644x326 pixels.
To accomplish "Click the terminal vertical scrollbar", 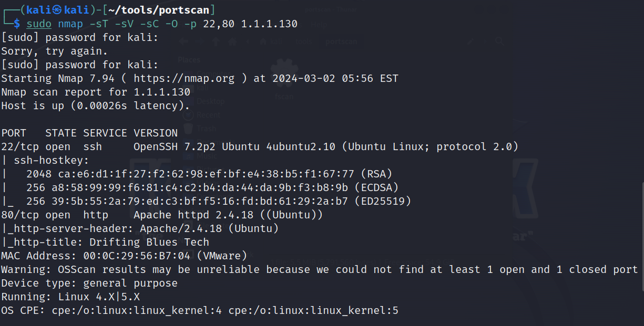I will [x=641, y=236].
